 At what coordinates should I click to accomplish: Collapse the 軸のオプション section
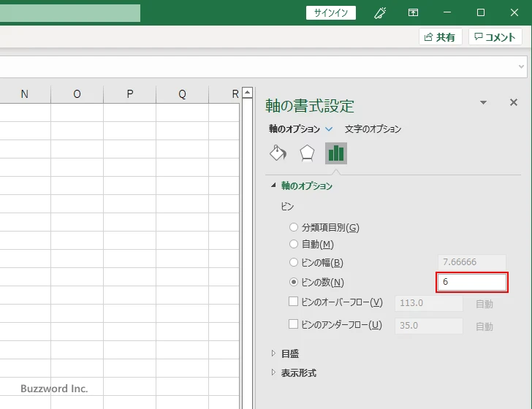(273, 186)
